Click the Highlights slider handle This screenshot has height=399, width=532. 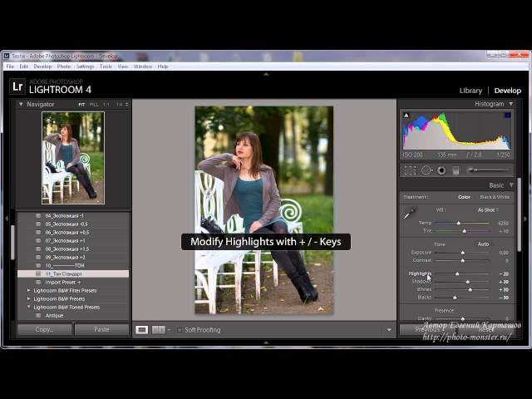coord(457,273)
